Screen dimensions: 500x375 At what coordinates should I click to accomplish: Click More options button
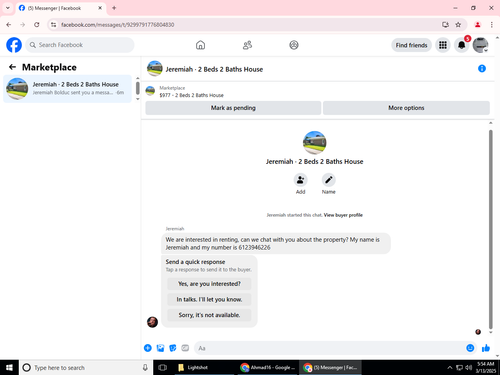pos(406,108)
